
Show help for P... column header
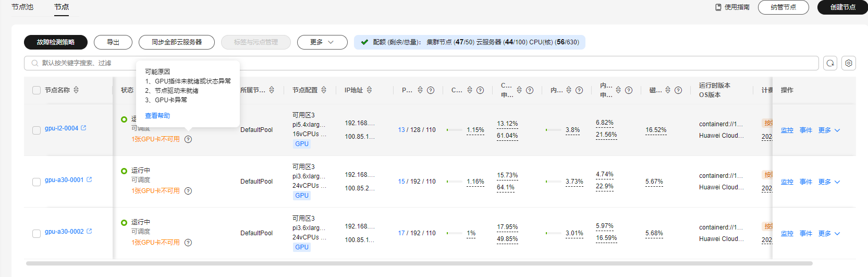[431, 90]
